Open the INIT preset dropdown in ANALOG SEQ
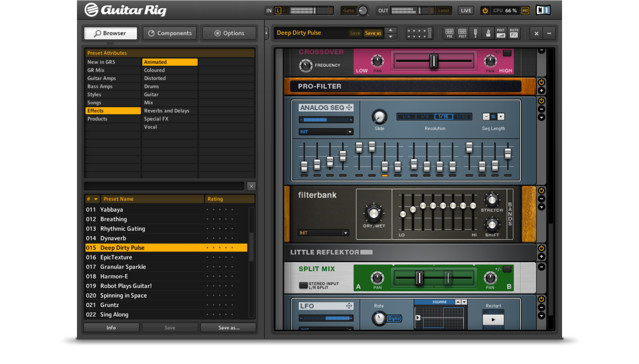 click(325, 132)
